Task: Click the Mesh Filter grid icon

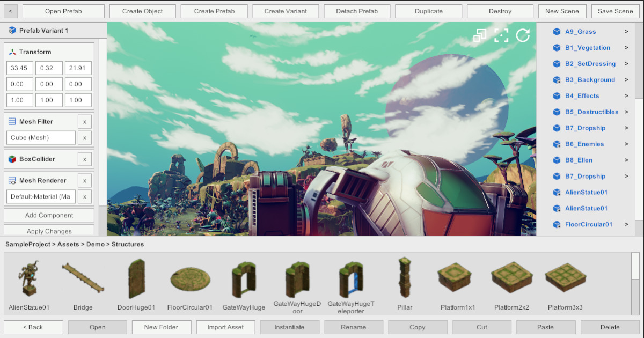Action: (12, 122)
